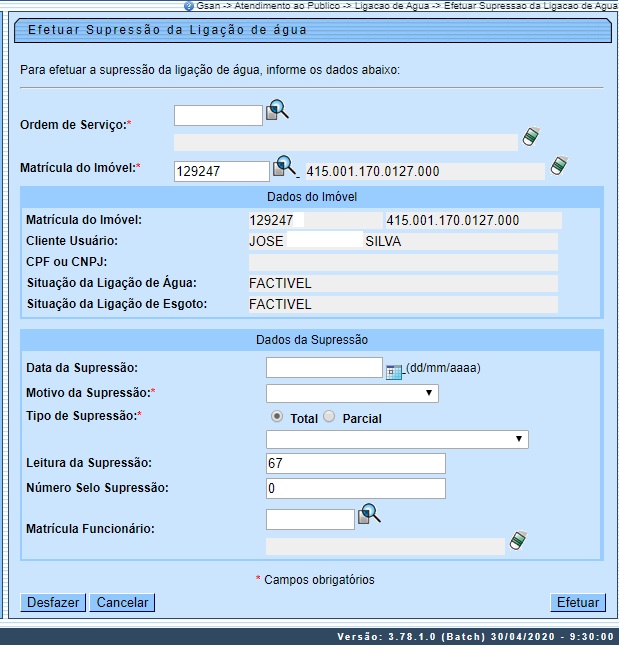Open the help icon beside Gsan breadcrumb
Image resolution: width=619 pixels, height=647 pixels.
tap(189, 6)
